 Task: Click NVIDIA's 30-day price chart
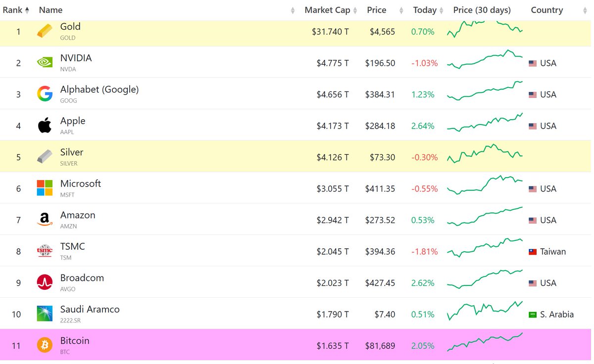point(485,59)
